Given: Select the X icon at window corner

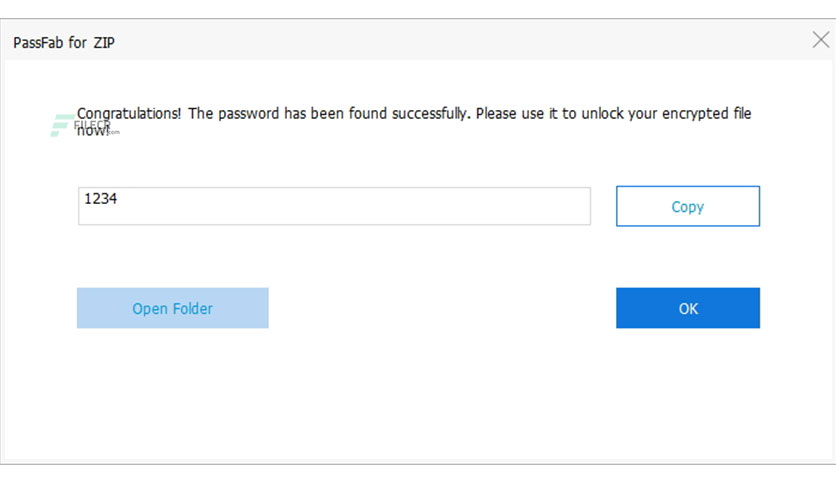Looking at the screenshot, I should [821, 39].
